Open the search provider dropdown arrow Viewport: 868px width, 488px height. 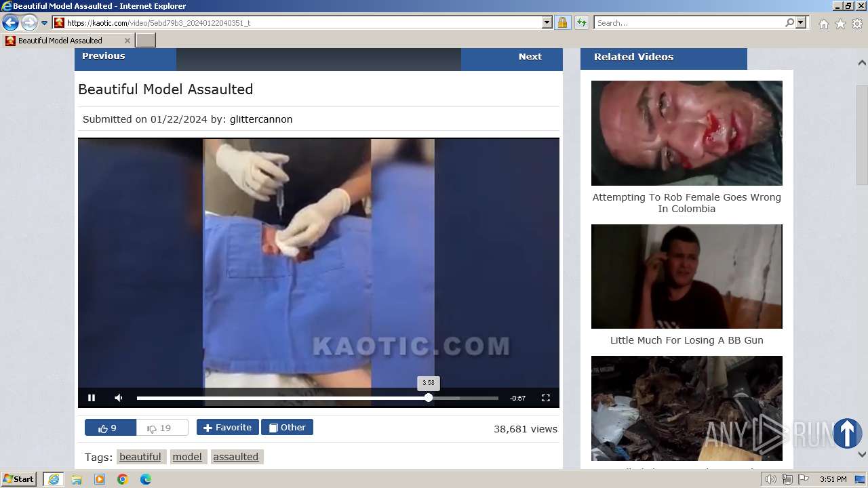(x=801, y=22)
